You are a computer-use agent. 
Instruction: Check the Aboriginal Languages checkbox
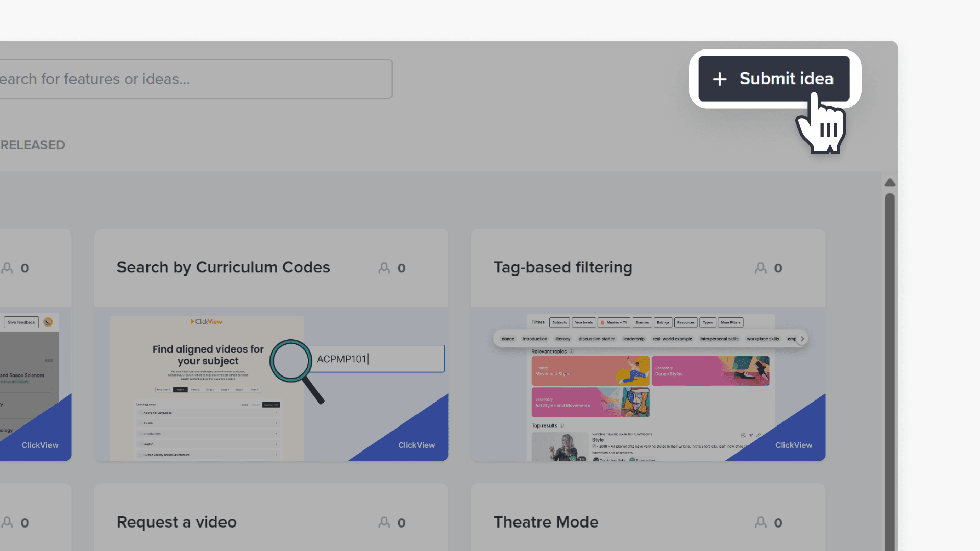[140, 413]
